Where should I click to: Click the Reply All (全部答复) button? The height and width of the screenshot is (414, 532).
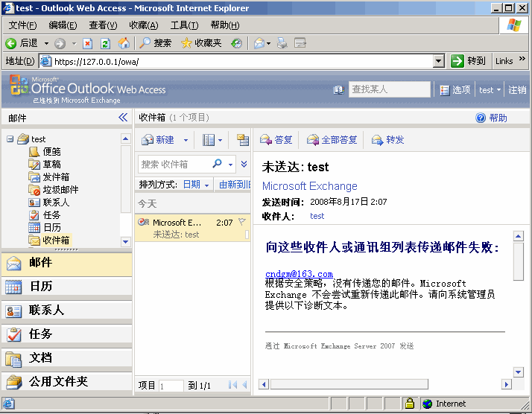pyautogui.click(x=332, y=140)
